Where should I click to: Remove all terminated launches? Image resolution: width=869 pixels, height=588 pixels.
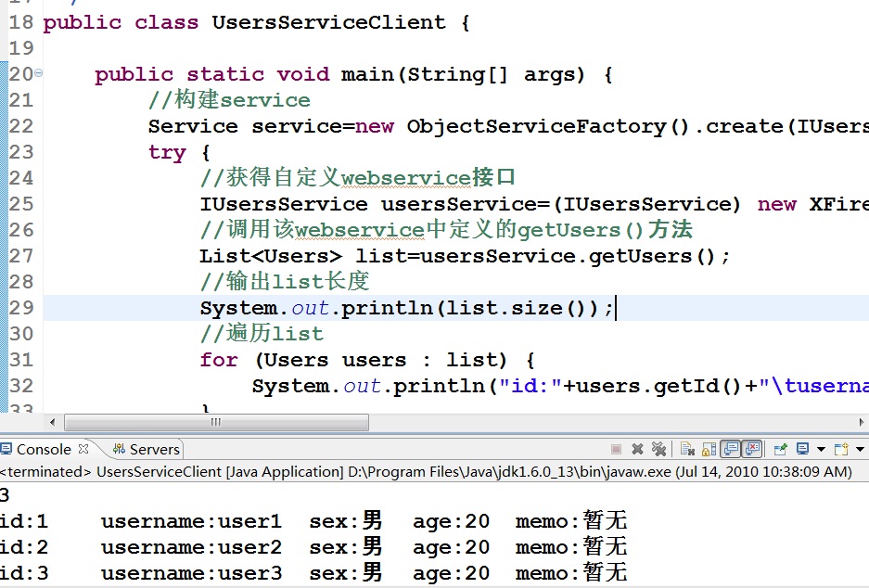pyautogui.click(x=659, y=449)
